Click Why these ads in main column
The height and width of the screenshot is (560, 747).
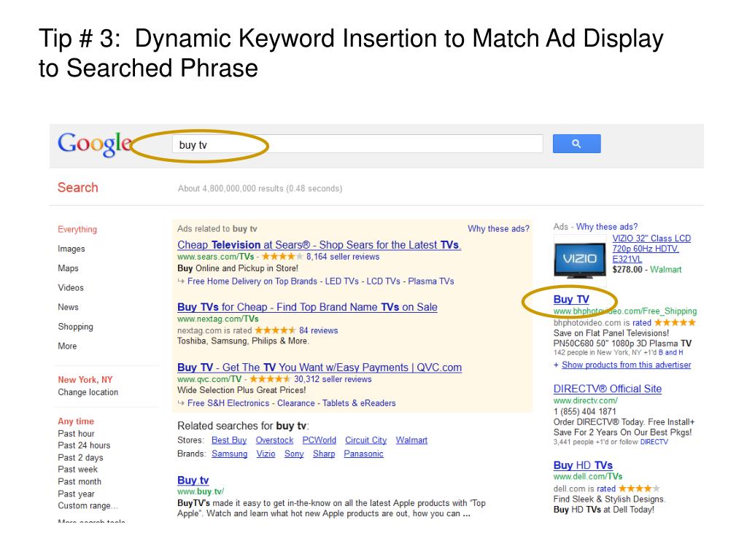(x=498, y=228)
